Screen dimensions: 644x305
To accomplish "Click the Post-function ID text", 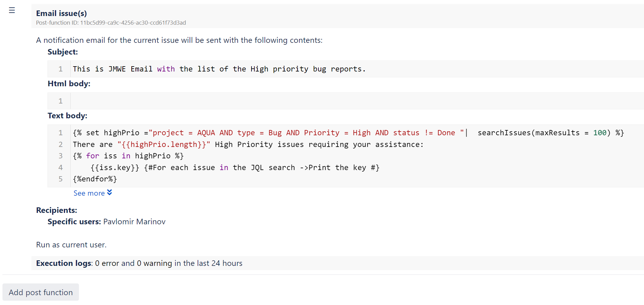I will tap(111, 23).
